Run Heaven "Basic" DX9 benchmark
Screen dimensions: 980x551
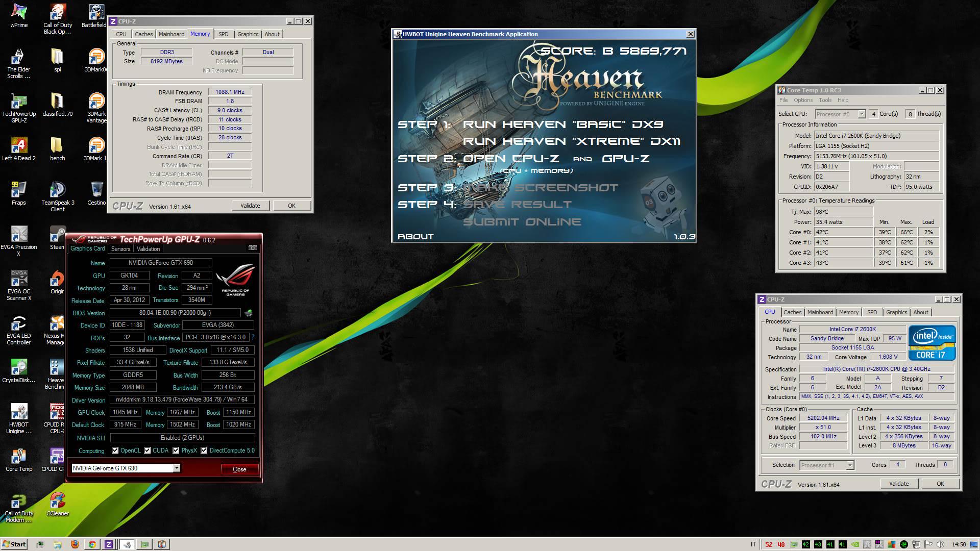click(563, 124)
